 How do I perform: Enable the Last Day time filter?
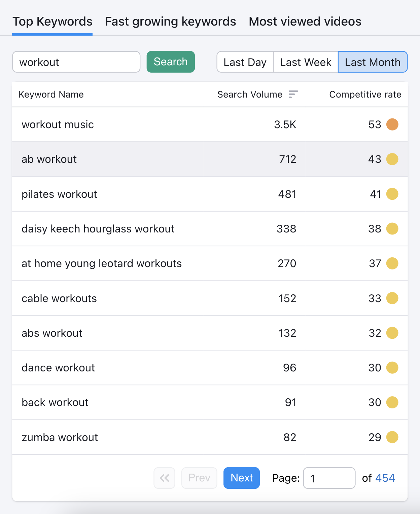tap(245, 62)
